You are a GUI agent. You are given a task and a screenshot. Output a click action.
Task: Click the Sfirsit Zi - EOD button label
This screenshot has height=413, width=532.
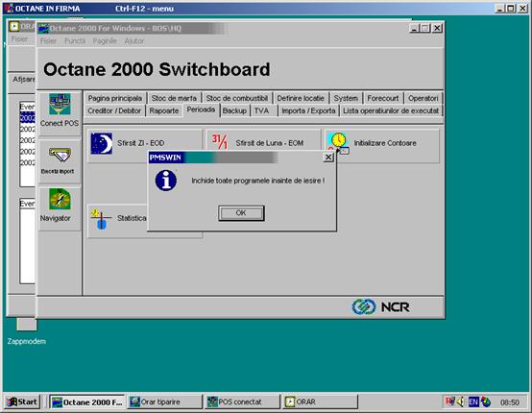point(141,143)
